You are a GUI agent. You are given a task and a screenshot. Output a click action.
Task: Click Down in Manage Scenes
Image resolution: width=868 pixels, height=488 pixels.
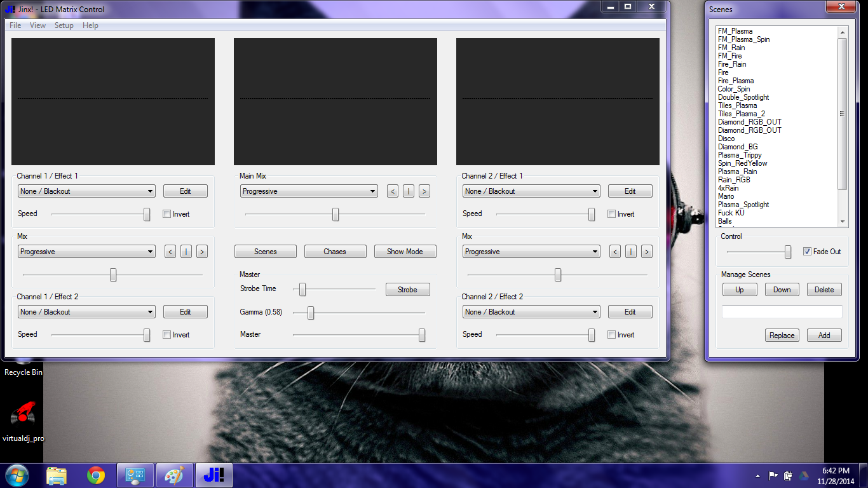(x=782, y=290)
